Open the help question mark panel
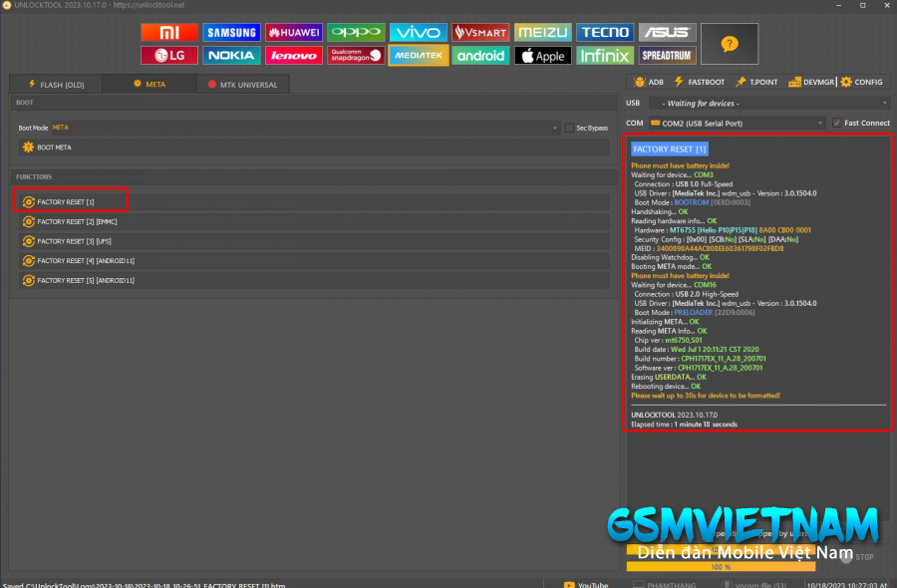Viewport: 897px width, 588px height. pos(730,44)
